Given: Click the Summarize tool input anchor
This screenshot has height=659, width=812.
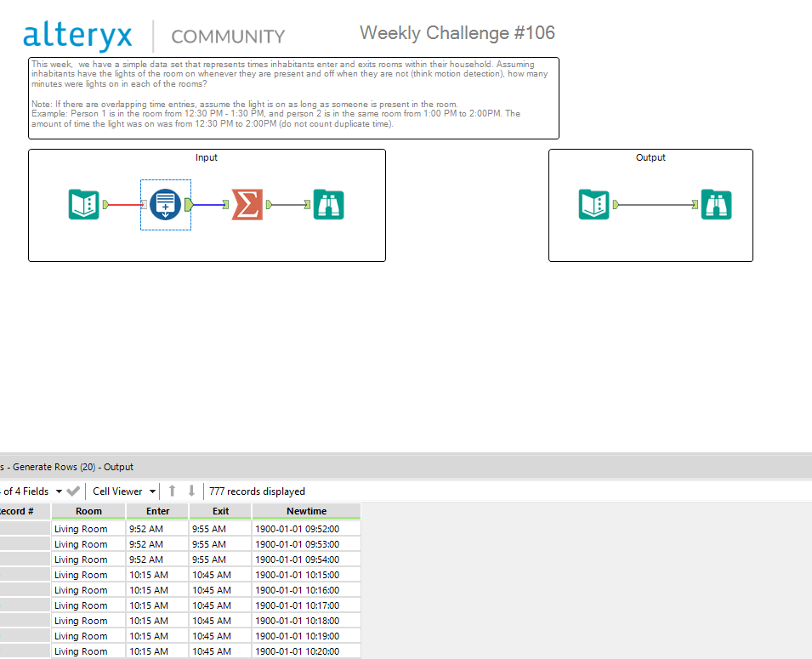Looking at the screenshot, I should [x=226, y=205].
